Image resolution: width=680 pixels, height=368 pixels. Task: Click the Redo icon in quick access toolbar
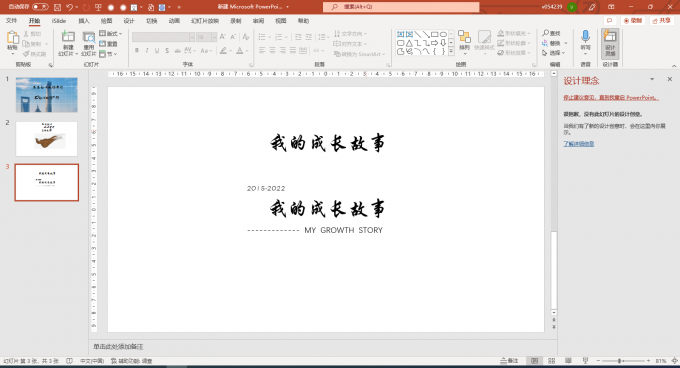click(x=86, y=7)
